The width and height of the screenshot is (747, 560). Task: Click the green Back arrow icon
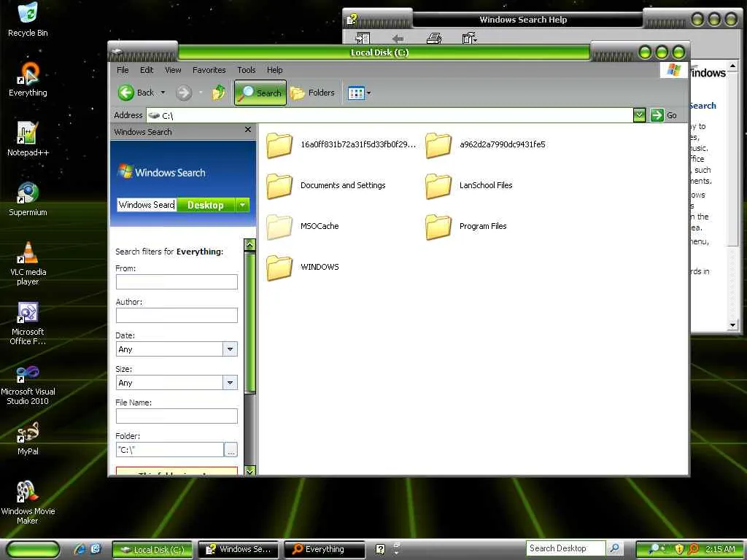tap(125, 93)
